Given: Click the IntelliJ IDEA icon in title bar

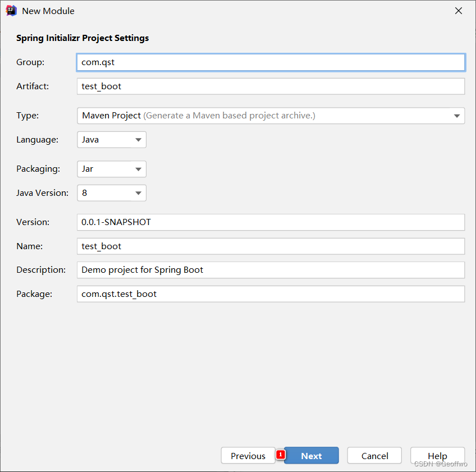Looking at the screenshot, I should (x=11, y=11).
